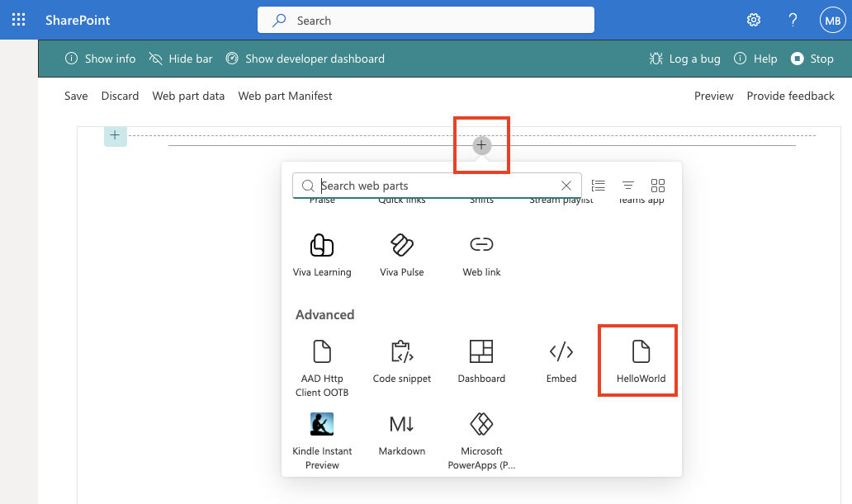The image size is (852, 504).
Task: Open the SharePoint app launcher grid
Action: 18,20
